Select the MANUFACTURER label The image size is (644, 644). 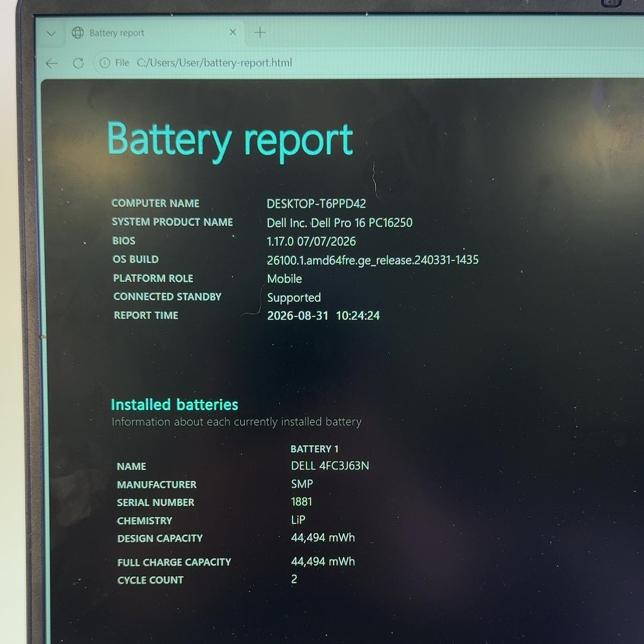click(x=157, y=484)
